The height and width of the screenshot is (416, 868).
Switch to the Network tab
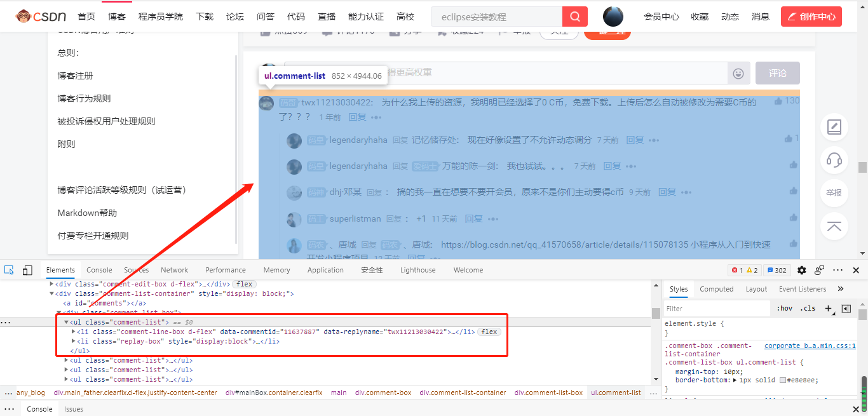[175, 270]
